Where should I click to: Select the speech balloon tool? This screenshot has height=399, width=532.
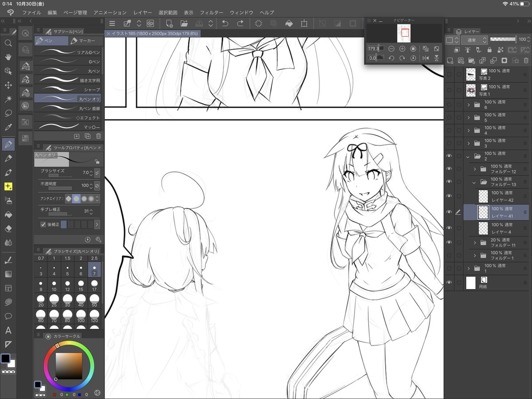tap(8, 317)
